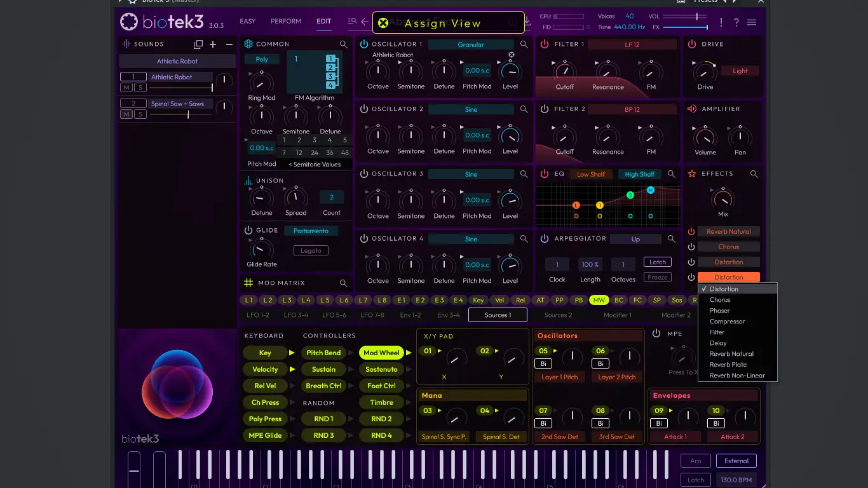
Task: Open Arpeggiator mode dropdown showing Up
Action: [x=635, y=239]
